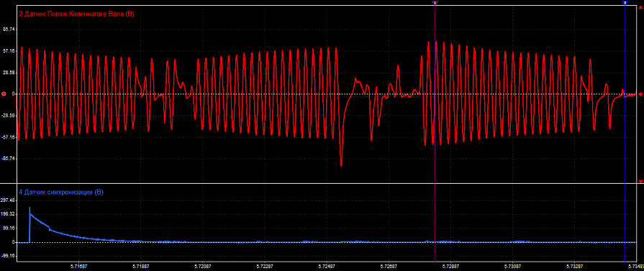Select blue cursor marker 2 handle at top
This screenshot has width=644, height=271.
tap(625, 2)
